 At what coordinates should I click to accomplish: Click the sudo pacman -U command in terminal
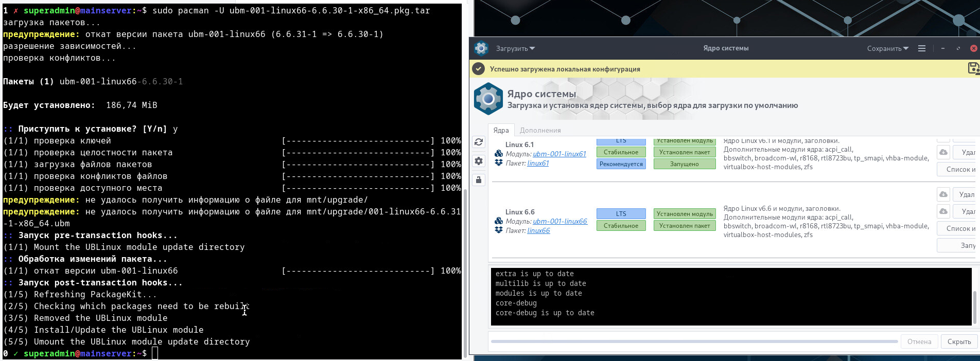click(x=291, y=10)
